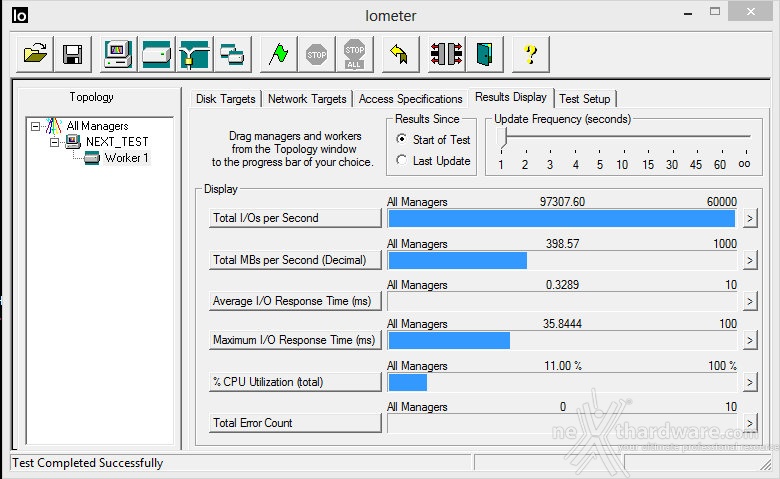Viewport: 780px width, 479px height.
Task: Click the 35.8444 maximum response value
Action: tap(562, 323)
